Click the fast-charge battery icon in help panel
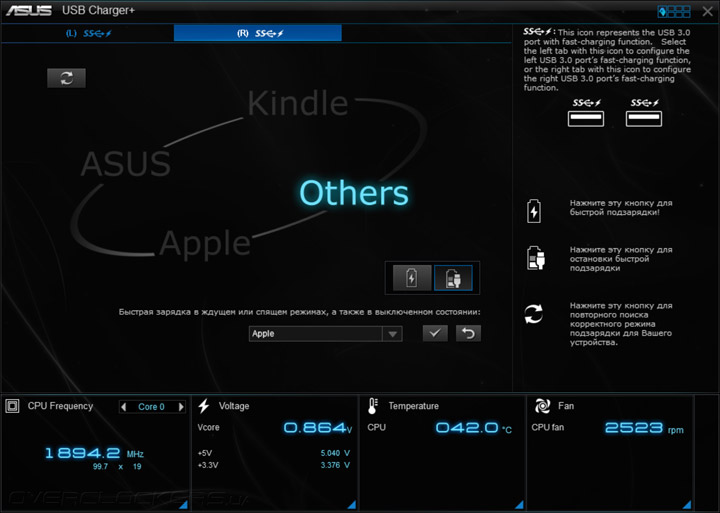This screenshot has height=513, width=720. [534, 211]
